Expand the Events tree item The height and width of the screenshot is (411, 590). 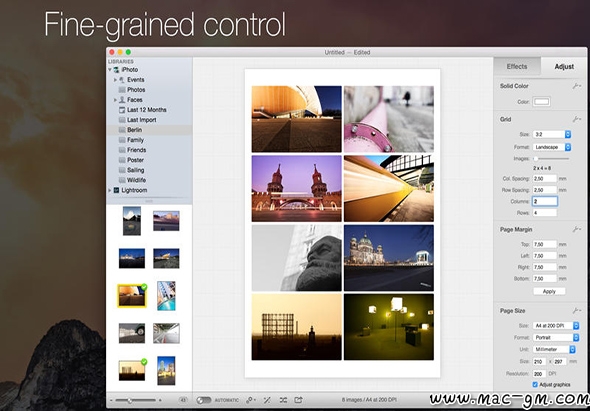click(115, 80)
